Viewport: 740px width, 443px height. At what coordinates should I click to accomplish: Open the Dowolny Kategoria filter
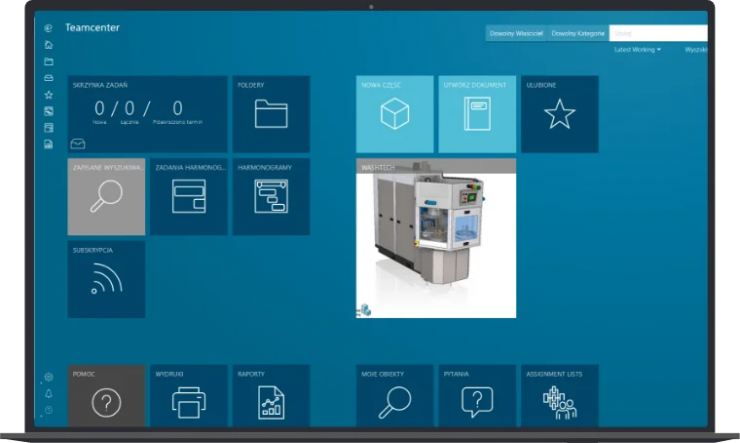[x=577, y=33]
